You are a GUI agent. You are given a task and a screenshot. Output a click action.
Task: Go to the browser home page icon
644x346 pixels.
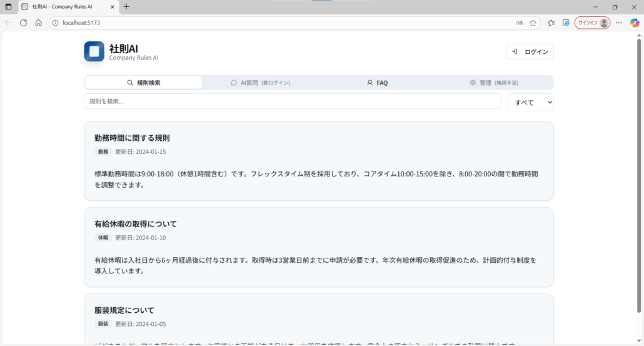[38, 23]
